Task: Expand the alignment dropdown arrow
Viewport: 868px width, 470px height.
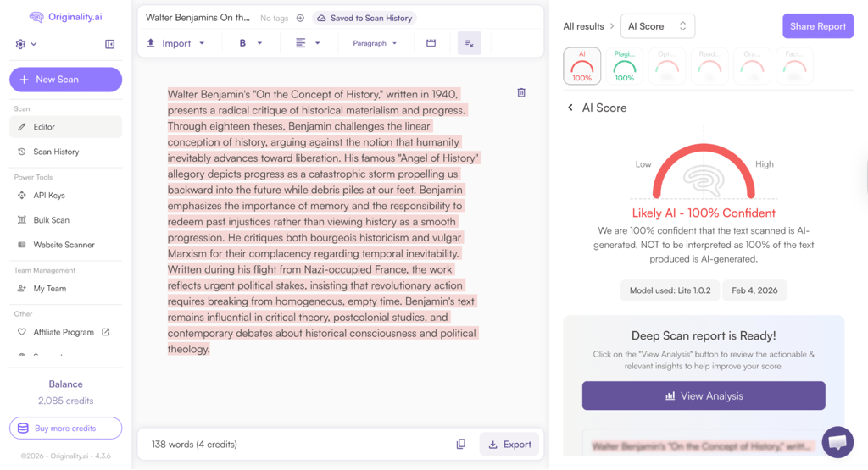Action: 318,43
